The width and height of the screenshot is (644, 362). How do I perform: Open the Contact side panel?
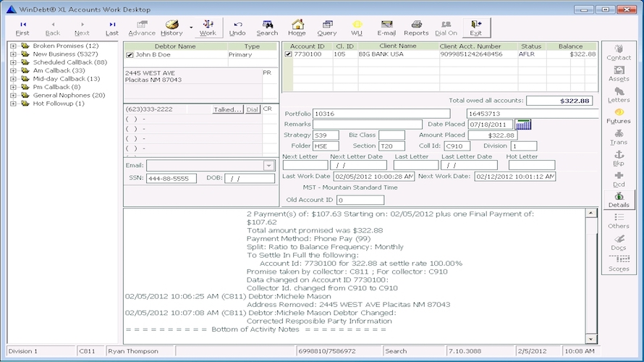(619, 53)
